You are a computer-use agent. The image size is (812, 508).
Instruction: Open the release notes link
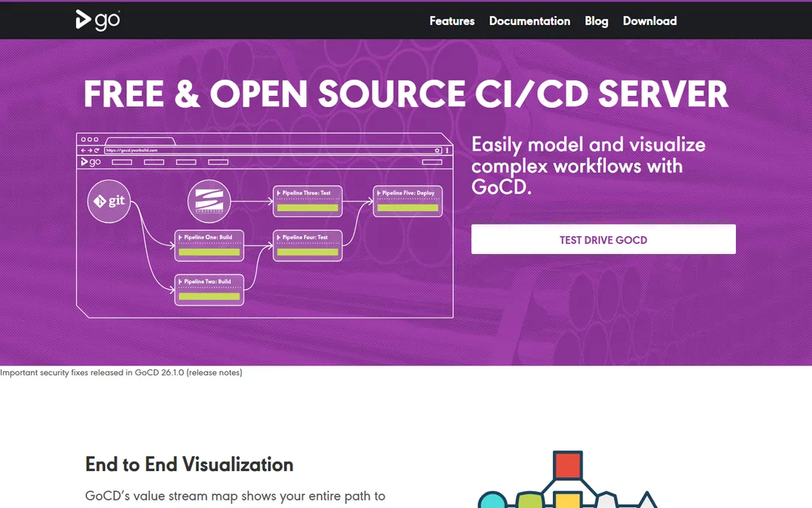pos(214,372)
